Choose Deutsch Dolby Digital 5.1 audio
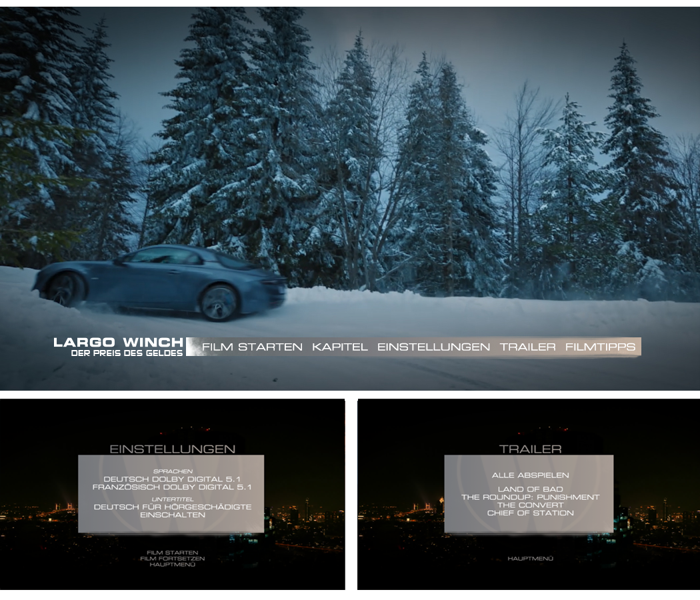The width and height of the screenshot is (700, 600). coord(172,479)
